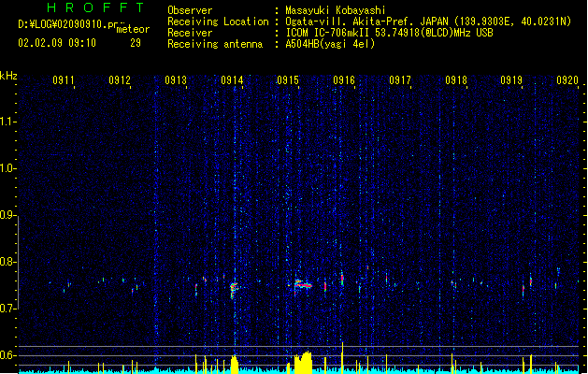
Task: Click the bright meteor echo at 0914
Action: point(234,289)
